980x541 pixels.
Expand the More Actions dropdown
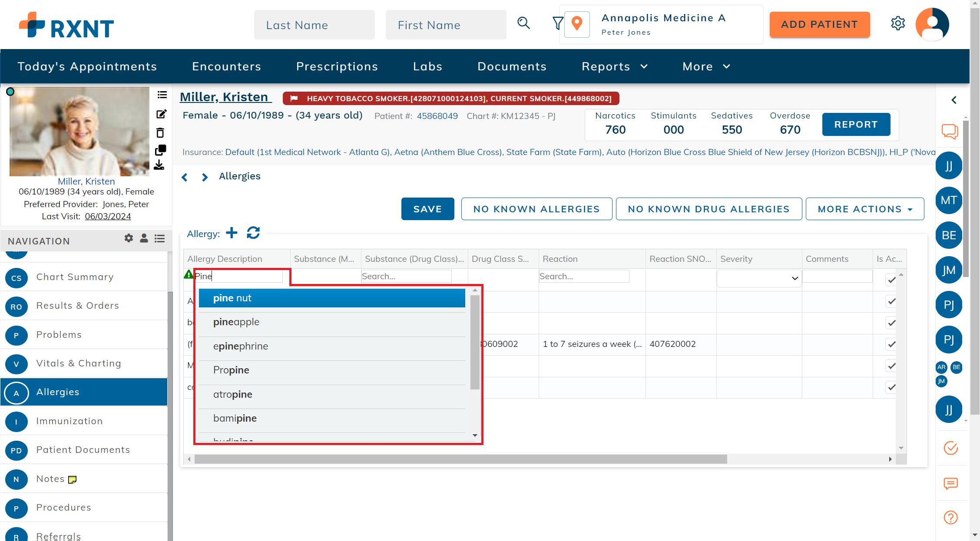click(864, 209)
